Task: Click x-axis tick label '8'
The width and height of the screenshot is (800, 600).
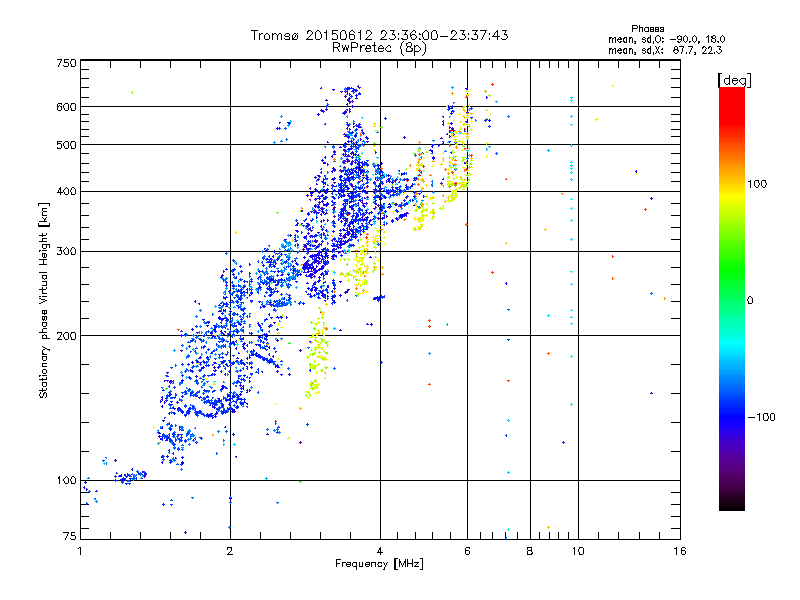Action: (x=530, y=551)
